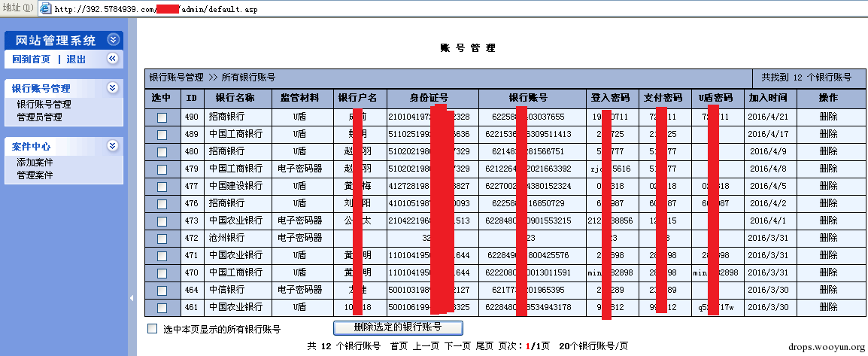This screenshot has width=868, height=356.
Task: Go to 回到首页 link
Action: [31, 59]
